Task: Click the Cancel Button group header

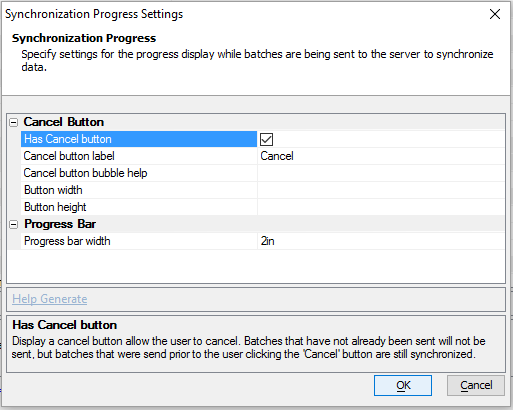Action: pos(64,122)
